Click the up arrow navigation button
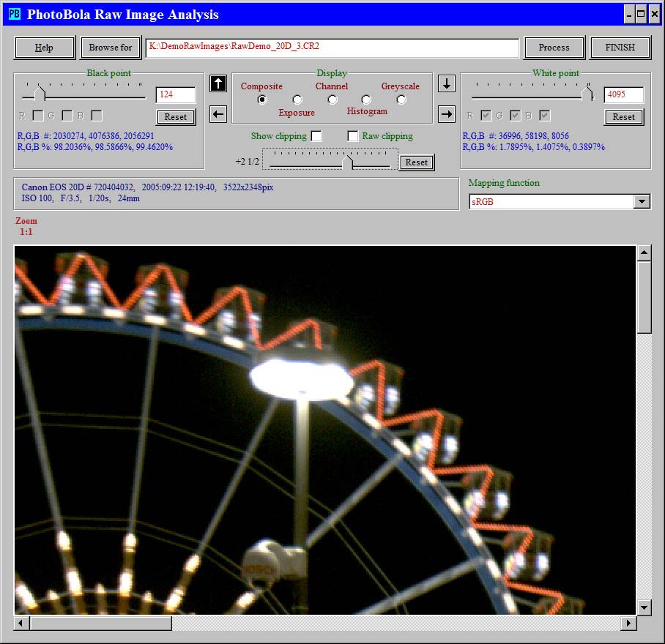The image size is (665, 644). click(x=218, y=83)
